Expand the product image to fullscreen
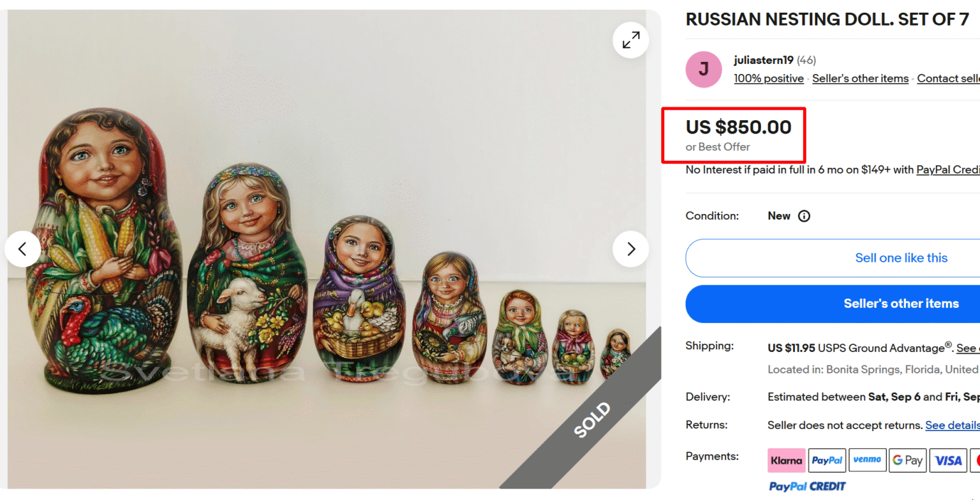This screenshot has height=500, width=980. (x=630, y=40)
